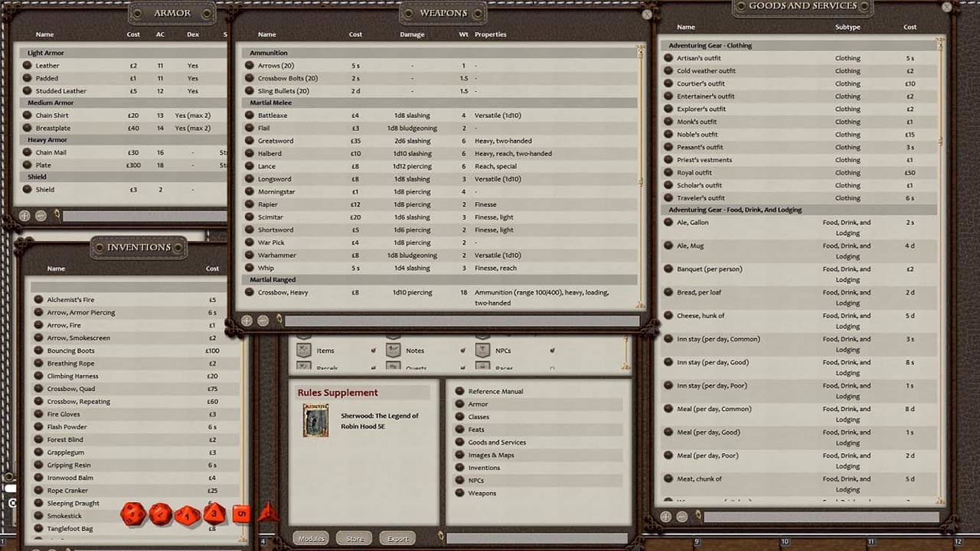Click the zoom-out icon on the Weapons window
Viewport: 980px width, 551px height.
(x=262, y=321)
